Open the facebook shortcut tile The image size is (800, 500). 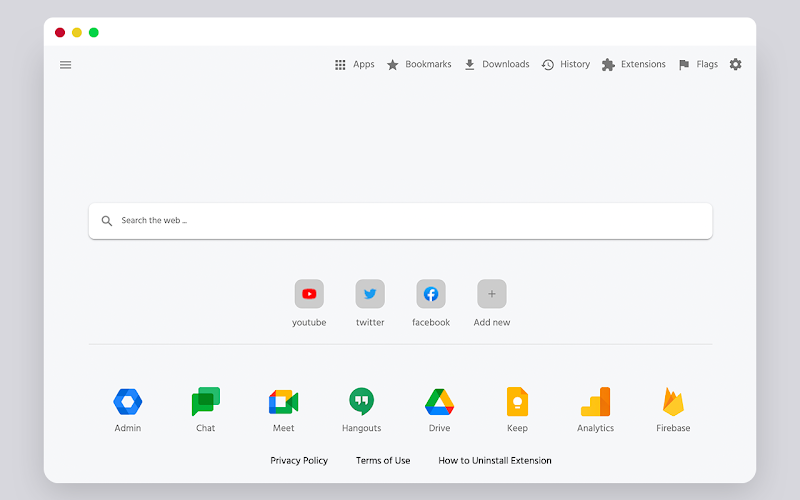(x=431, y=294)
